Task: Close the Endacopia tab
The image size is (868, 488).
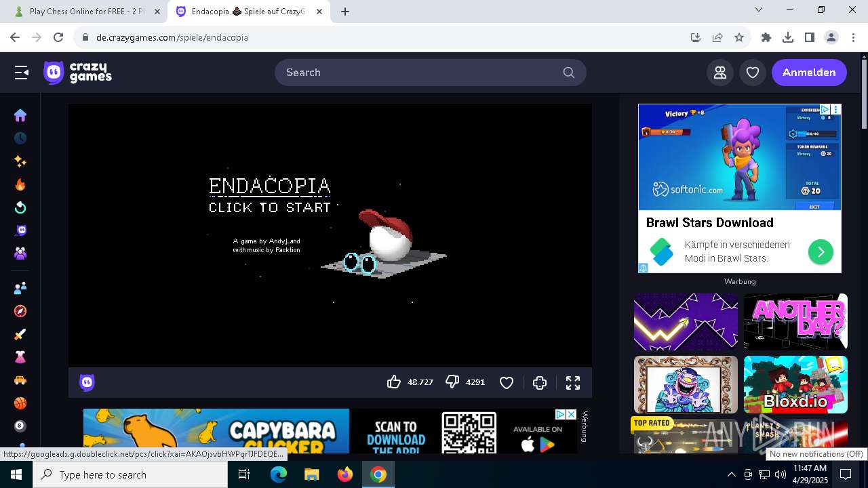Action: coord(319,12)
